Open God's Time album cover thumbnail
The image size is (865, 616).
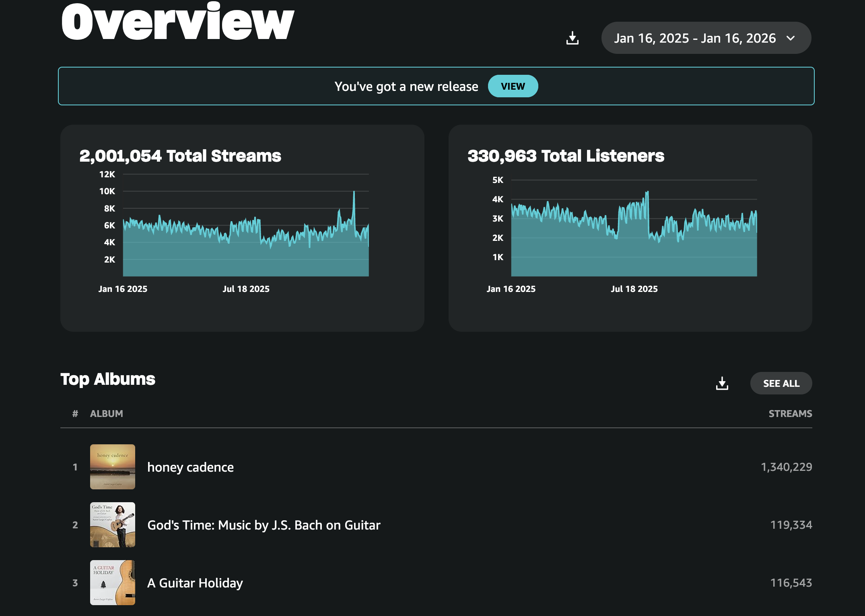click(113, 525)
